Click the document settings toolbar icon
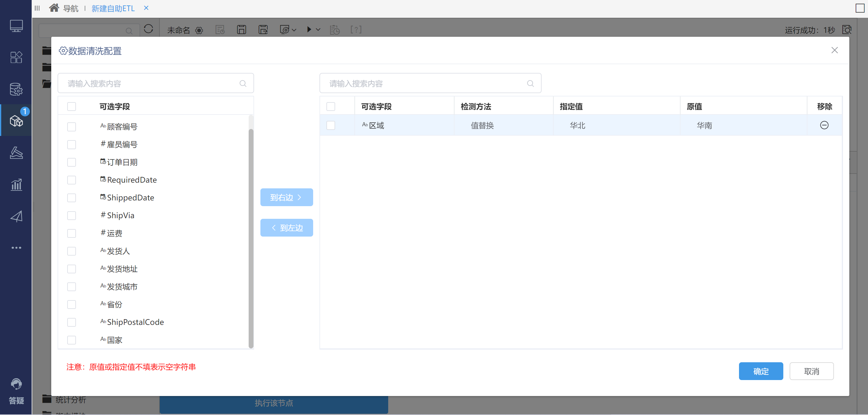The image size is (868, 415). click(x=220, y=30)
